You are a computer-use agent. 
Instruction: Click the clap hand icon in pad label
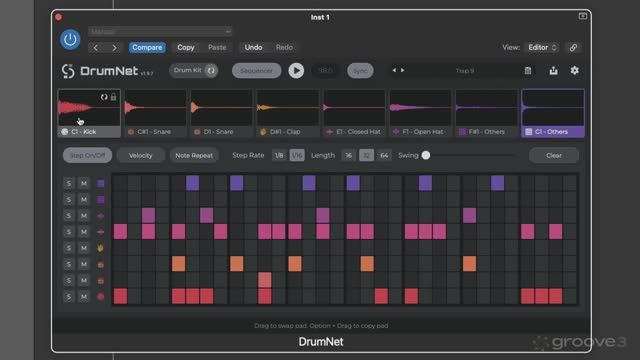pos(263,131)
